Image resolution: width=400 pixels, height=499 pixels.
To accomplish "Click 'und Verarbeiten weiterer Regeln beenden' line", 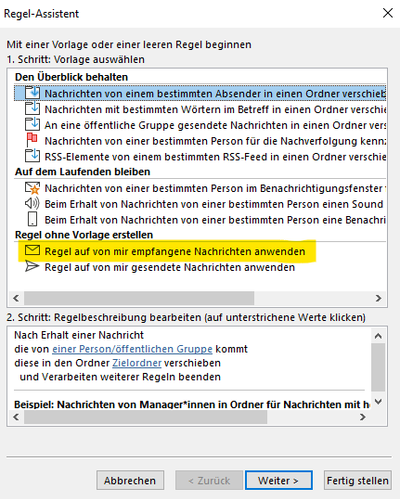I will pyautogui.click(x=120, y=377).
